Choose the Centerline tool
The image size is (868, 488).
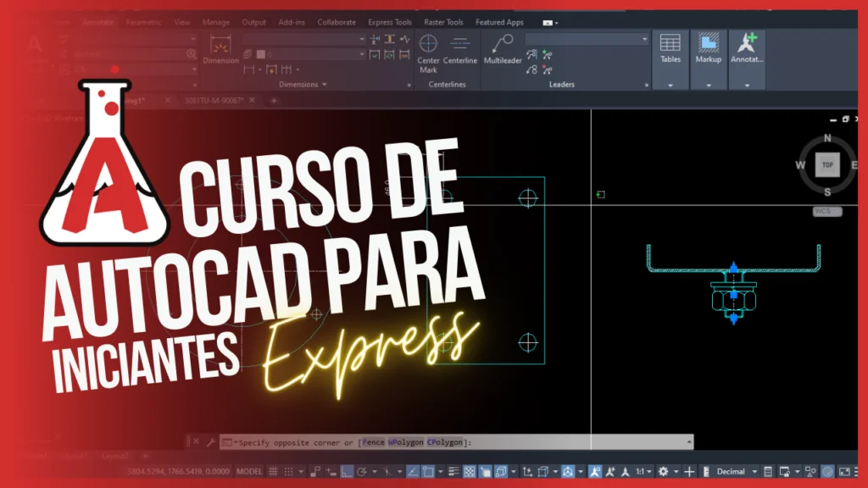(x=460, y=50)
